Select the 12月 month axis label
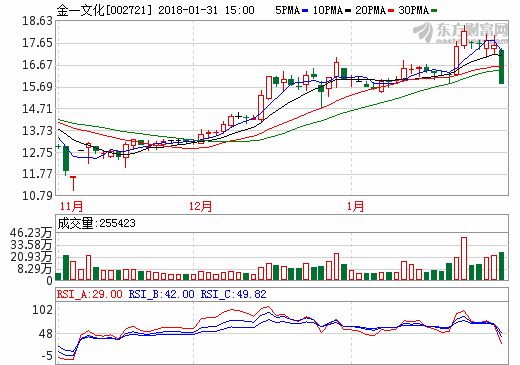 coord(200,206)
